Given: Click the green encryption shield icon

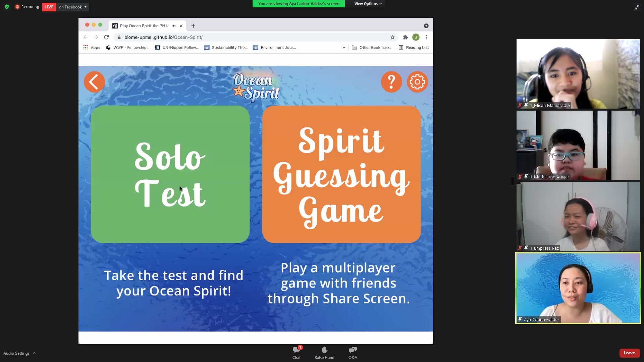Looking at the screenshot, I should point(7,7).
